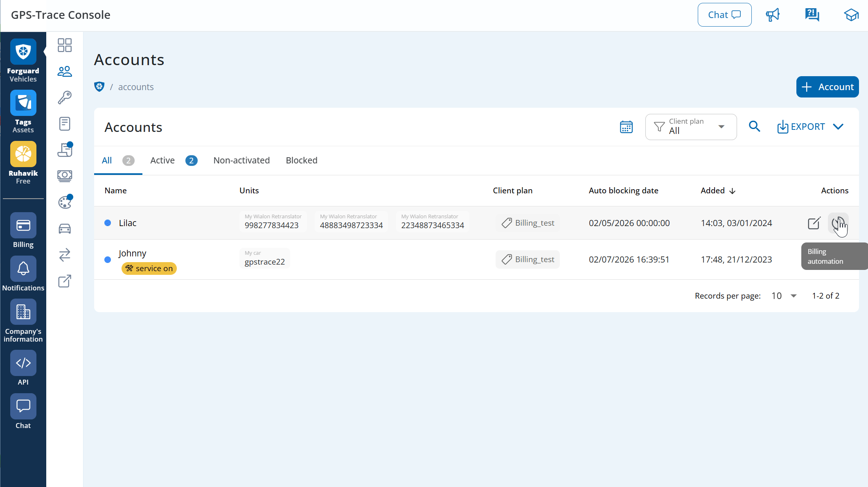
Task: Open the dashboard grid icon in sidebar
Action: tap(65, 45)
